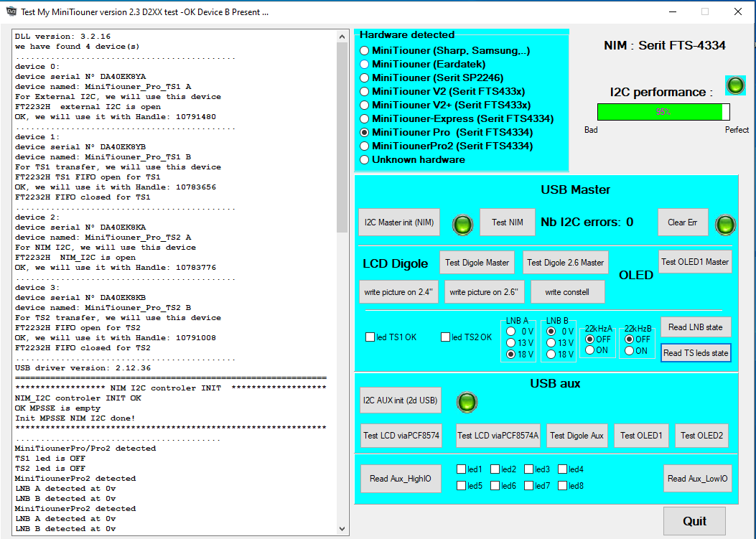The width and height of the screenshot is (756, 539).
Task: Click the I2C Master init (NIM) button
Action: pyautogui.click(x=399, y=222)
